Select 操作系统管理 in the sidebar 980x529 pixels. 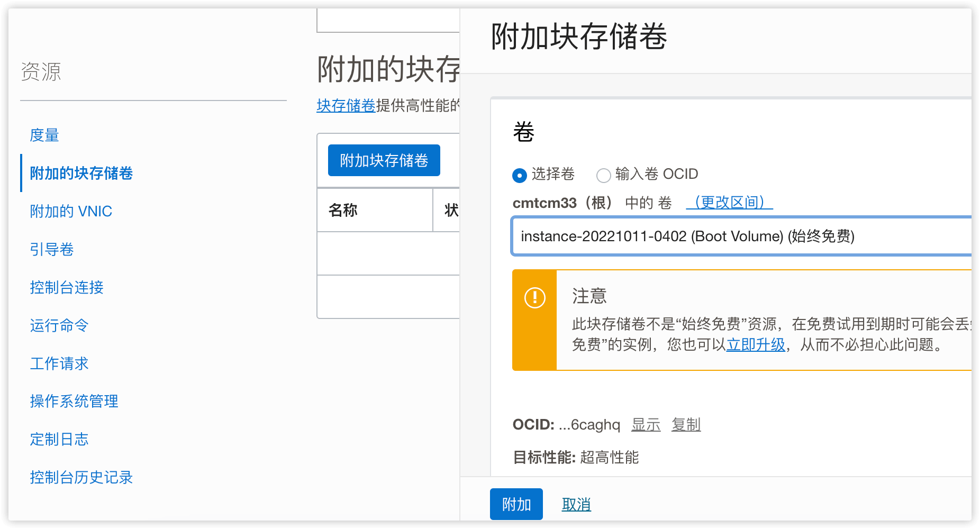74,402
